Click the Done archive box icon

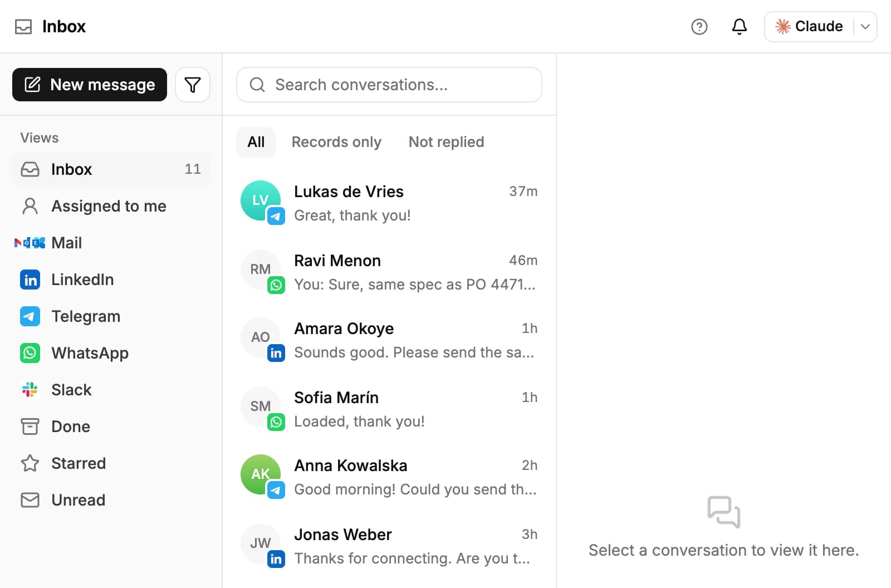pos(30,427)
